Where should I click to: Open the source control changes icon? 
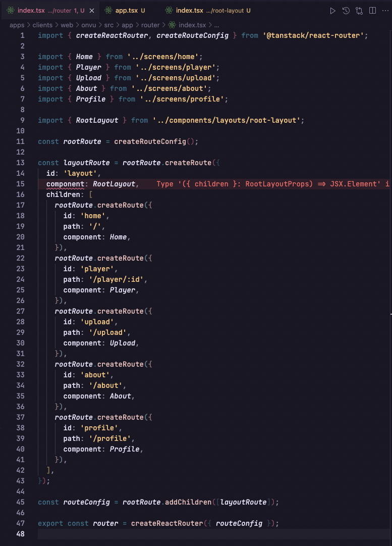[x=359, y=11]
